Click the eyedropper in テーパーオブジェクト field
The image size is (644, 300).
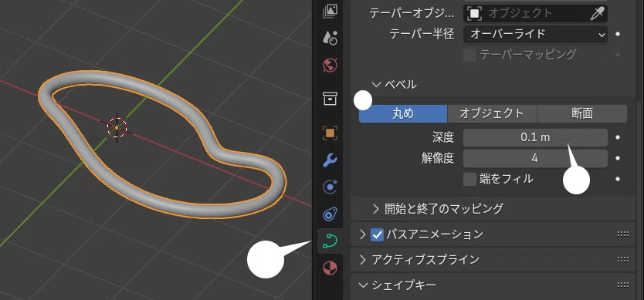pyautogui.click(x=597, y=14)
